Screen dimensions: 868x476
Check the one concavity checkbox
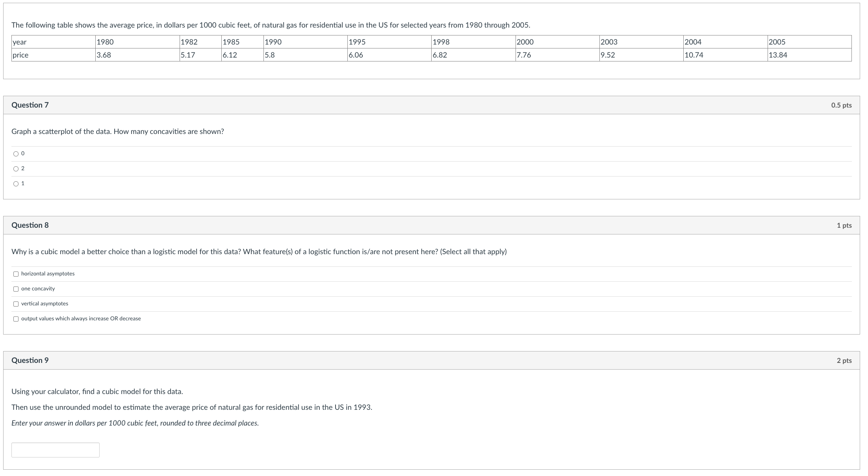pyautogui.click(x=16, y=289)
